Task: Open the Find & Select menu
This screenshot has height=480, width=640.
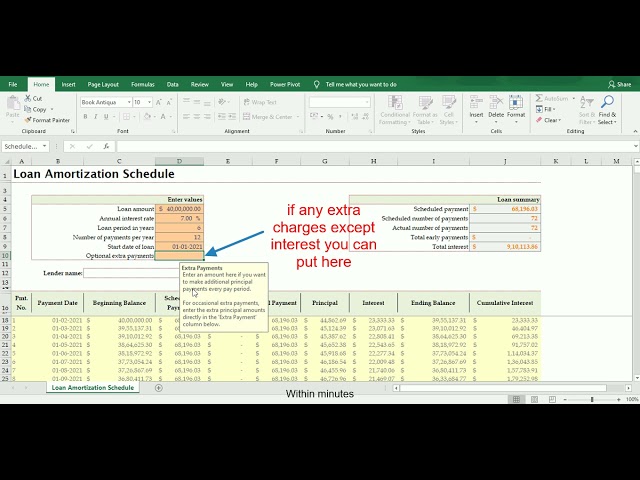Action: (x=607, y=110)
